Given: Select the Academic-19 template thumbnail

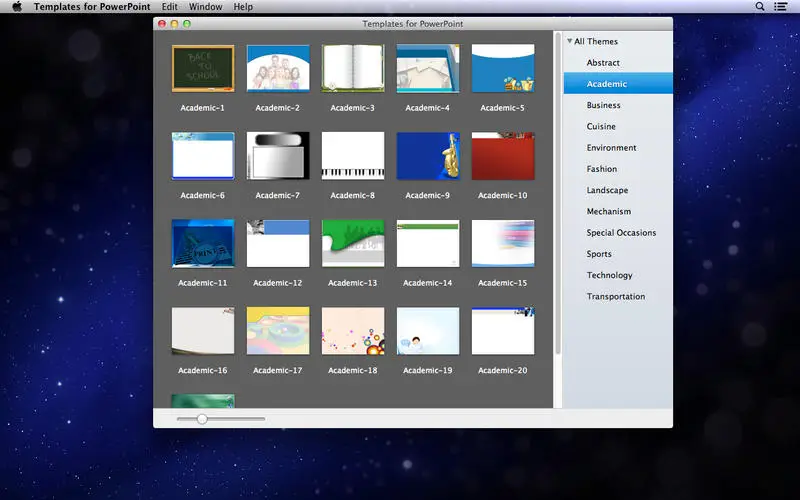Looking at the screenshot, I should pyautogui.click(x=428, y=331).
